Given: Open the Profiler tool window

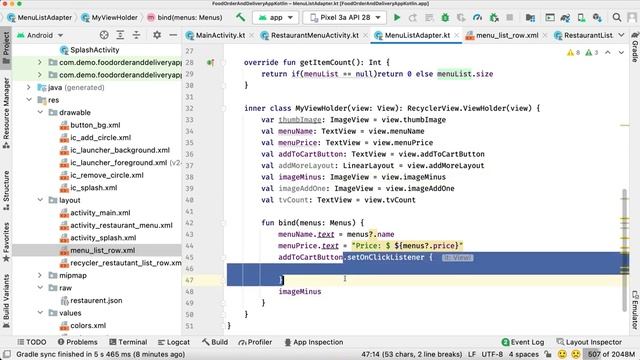Looking at the screenshot, I should click(255, 342).
